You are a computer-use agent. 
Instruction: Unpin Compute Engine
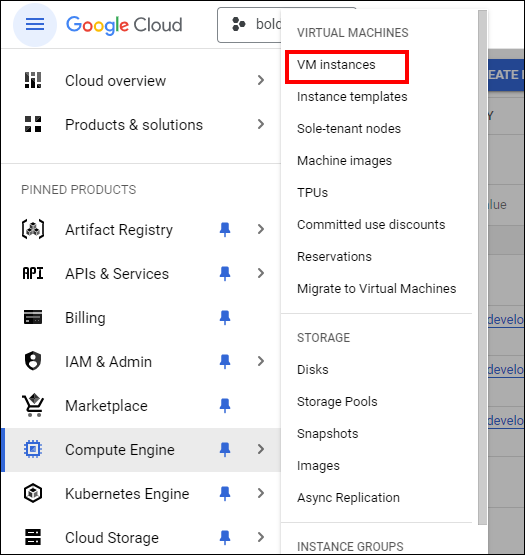(x=225, y=449)
